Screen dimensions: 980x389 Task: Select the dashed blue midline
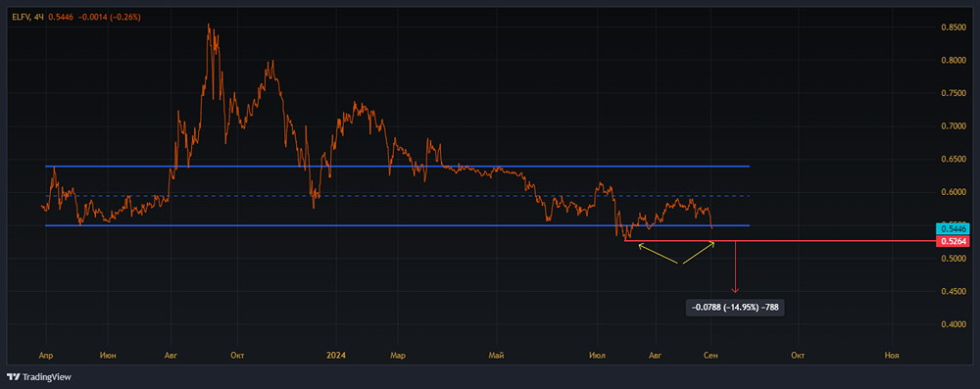pos(398,196)
